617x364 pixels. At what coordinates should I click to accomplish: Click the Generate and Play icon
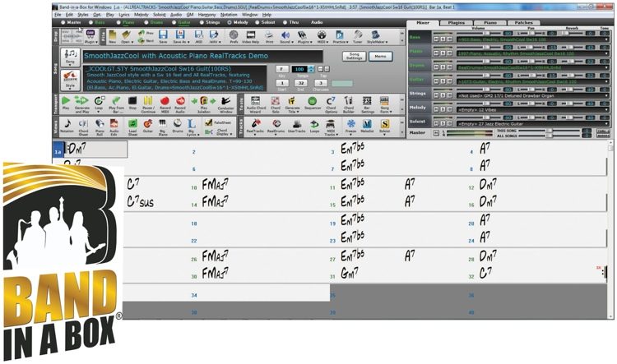(81, 104)
